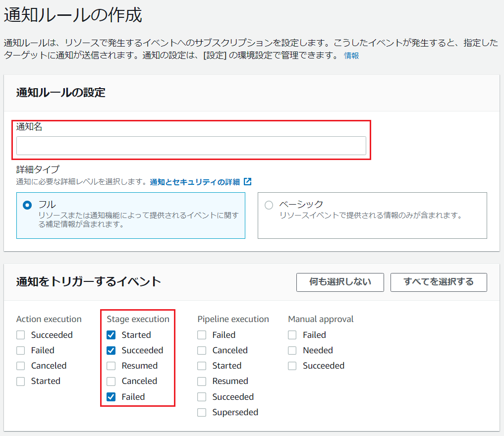Select the ベーシック detail type radio button
The height and width of the screenshot is (436, 504).
pos(269,205)
